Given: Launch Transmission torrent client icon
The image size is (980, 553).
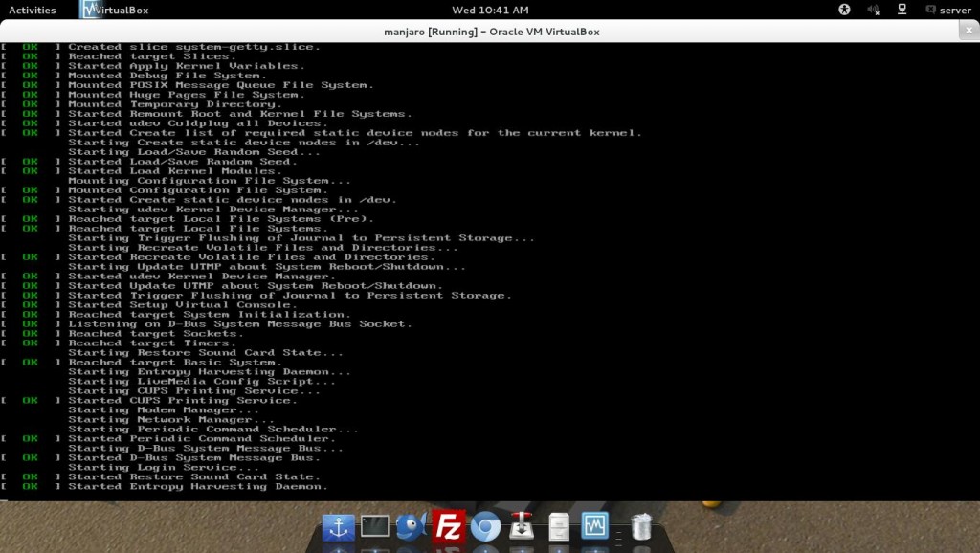Looking at the screenshot, I should click(522, 526).
